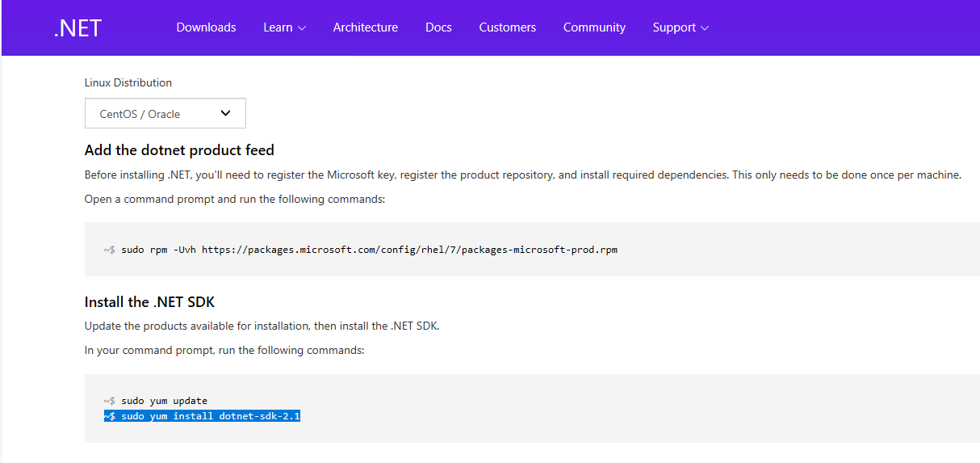Click the sudo yum update command
The width and height of the screenshot is (980, 463).
tap(156, 401)
